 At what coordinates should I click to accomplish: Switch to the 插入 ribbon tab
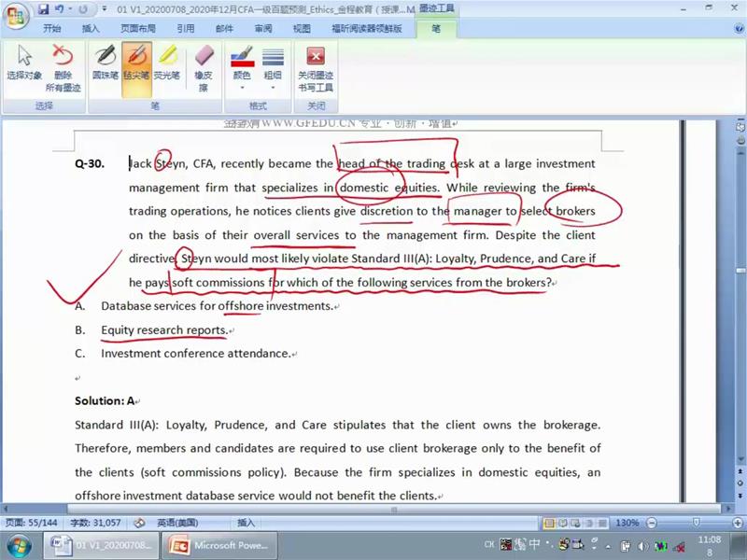pyautogui.click(x=91, y=29)
